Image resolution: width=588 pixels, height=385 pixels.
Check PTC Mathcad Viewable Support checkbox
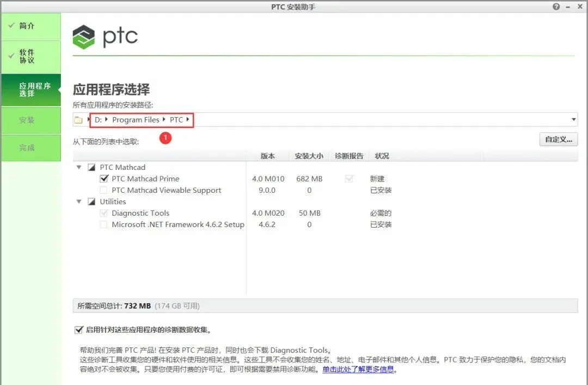tap(103, 190)
